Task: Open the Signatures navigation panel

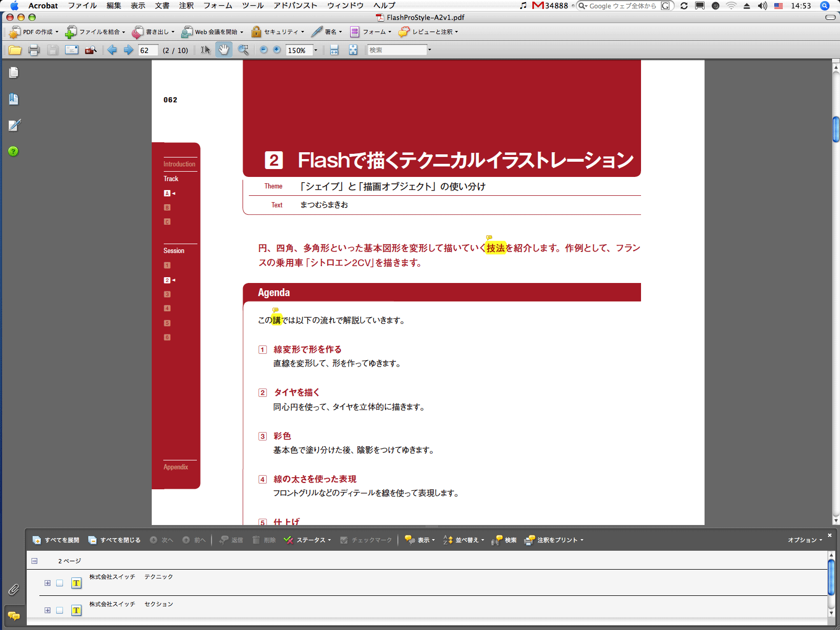Action: click(14, 125)
